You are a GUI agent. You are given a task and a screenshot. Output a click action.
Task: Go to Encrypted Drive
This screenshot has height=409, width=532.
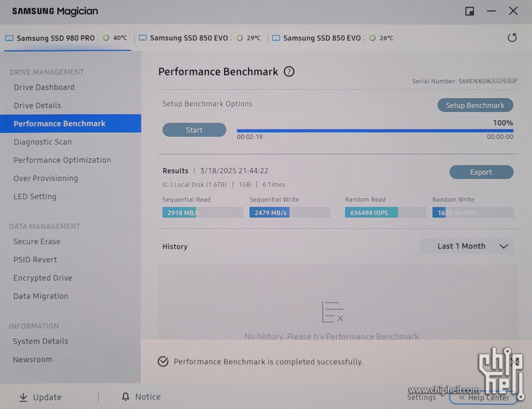click(x=43, y=278)
